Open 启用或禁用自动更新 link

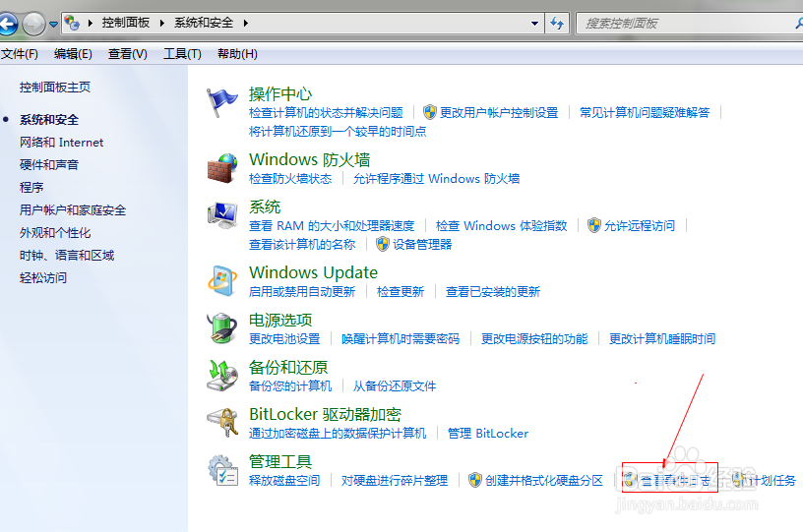pos(302,292)
